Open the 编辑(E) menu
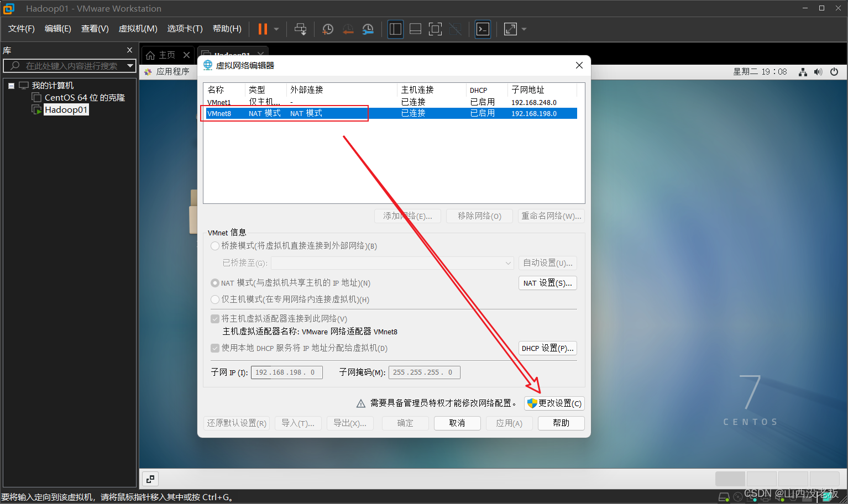The image size is (848, 504). click(x=58, y=29)
